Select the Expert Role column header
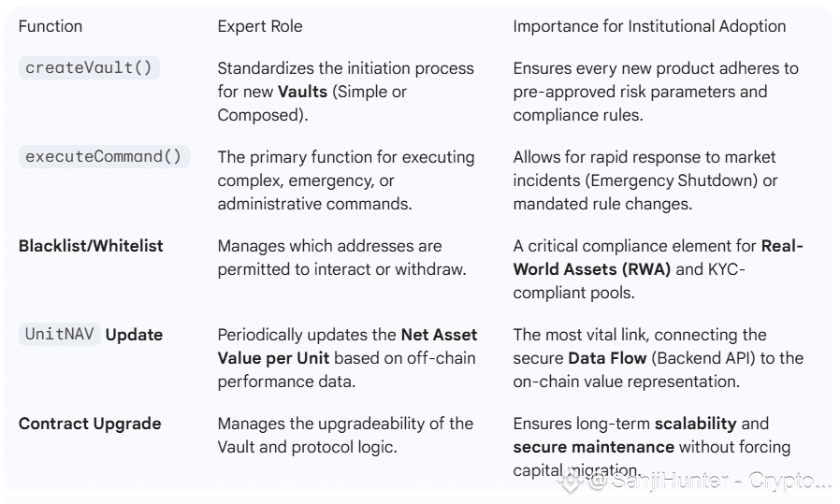 (259, 26)
